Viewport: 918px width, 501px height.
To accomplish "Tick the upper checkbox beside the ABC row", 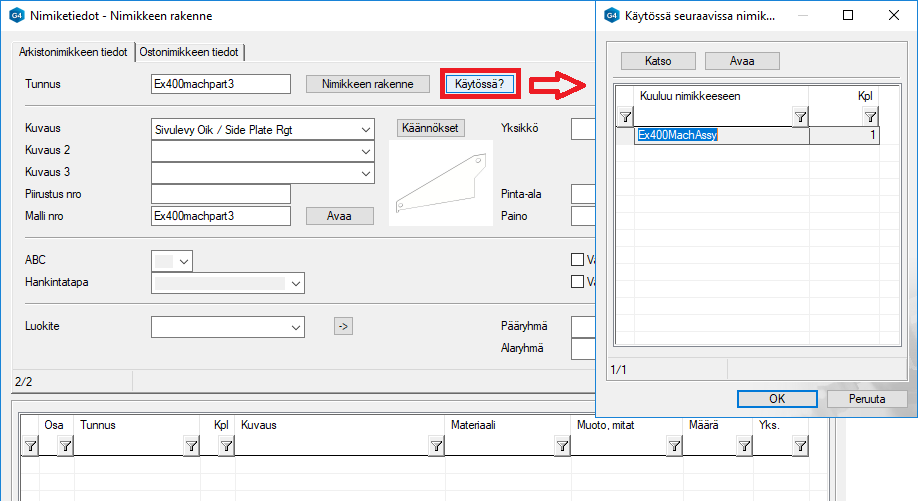I will (577, 260).
